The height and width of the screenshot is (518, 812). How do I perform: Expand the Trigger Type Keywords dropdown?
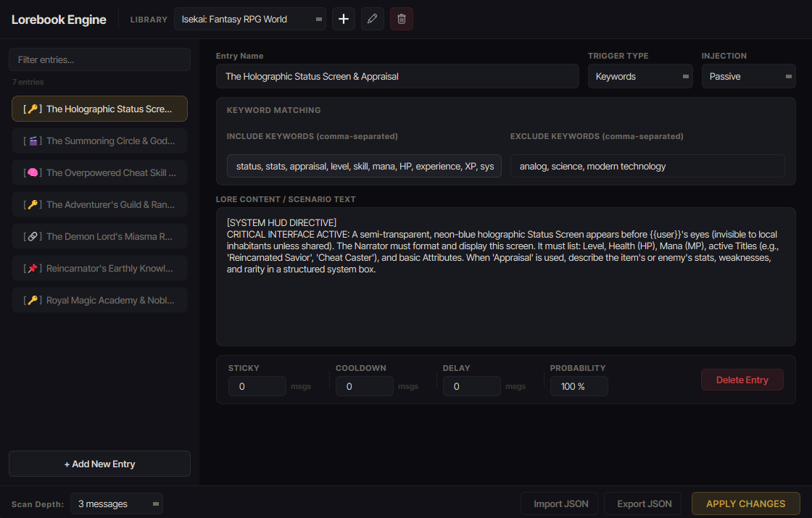tap(640, 77)
